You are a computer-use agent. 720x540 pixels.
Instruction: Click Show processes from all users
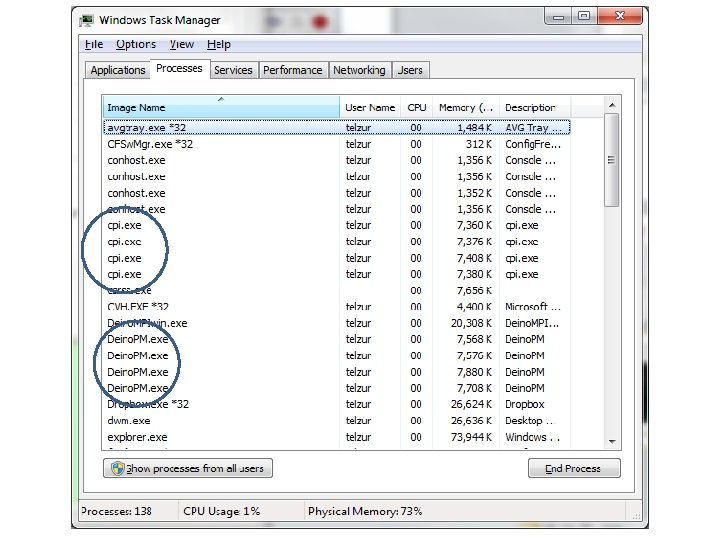pyautogui.click(x=188, y=468)
